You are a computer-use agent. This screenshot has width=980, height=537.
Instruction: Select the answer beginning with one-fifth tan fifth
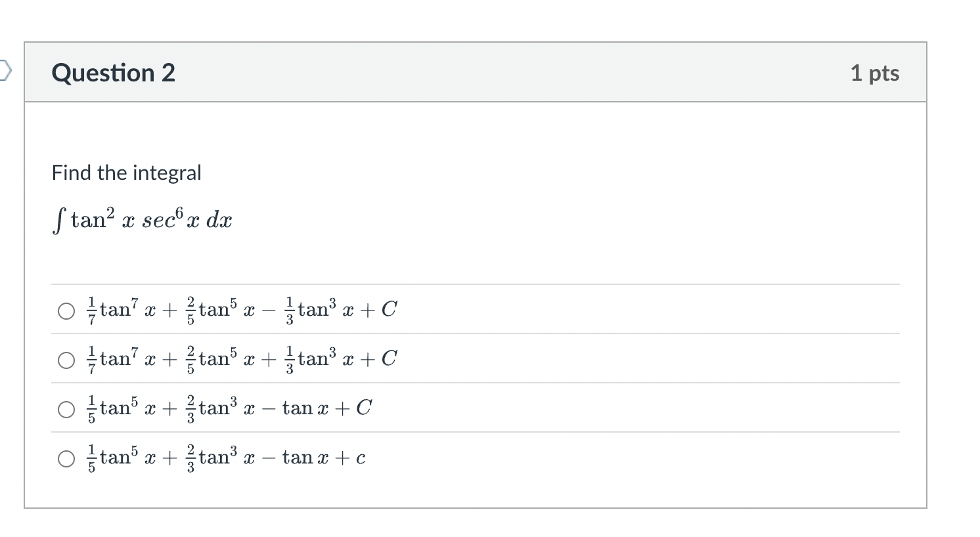[66, 408]
